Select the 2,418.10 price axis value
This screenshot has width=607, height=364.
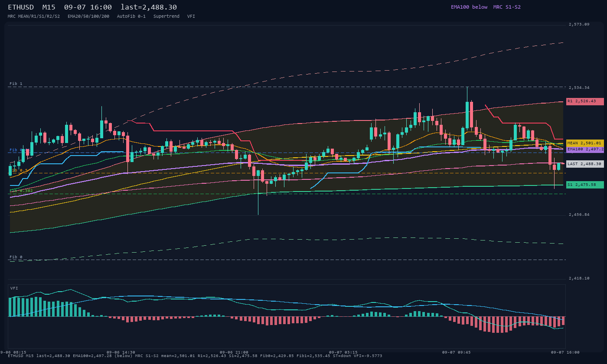tap(579, 279)
